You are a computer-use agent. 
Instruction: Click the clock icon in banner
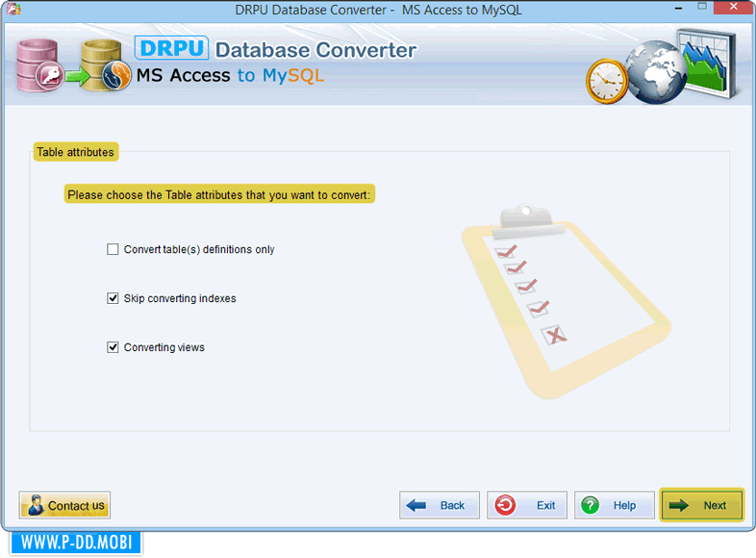607,81
